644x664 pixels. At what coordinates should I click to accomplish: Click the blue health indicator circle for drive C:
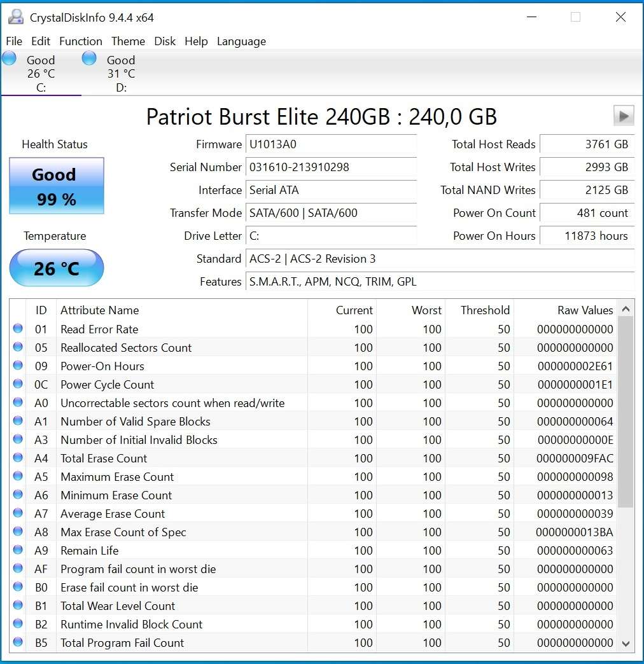click(x=9, y=57)
